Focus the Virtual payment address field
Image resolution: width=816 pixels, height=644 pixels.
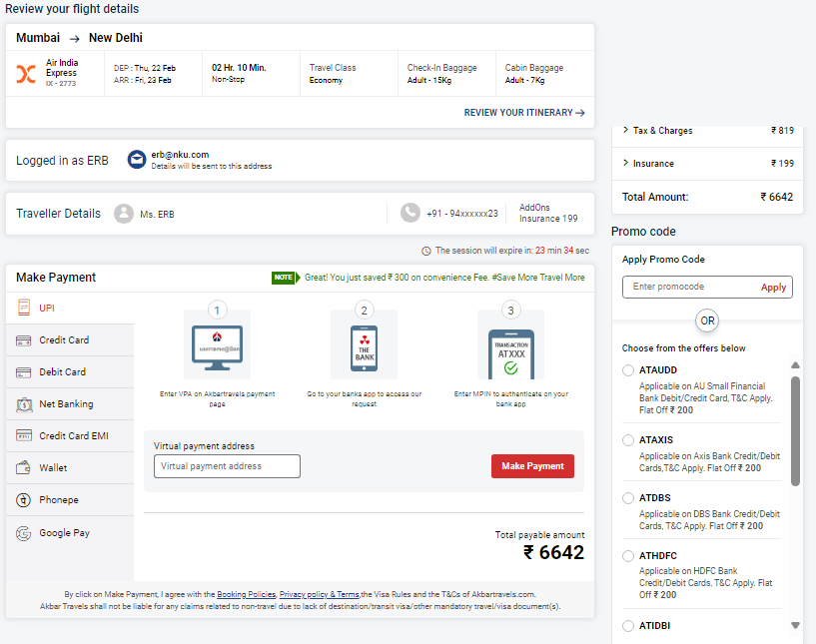(227, 466)
